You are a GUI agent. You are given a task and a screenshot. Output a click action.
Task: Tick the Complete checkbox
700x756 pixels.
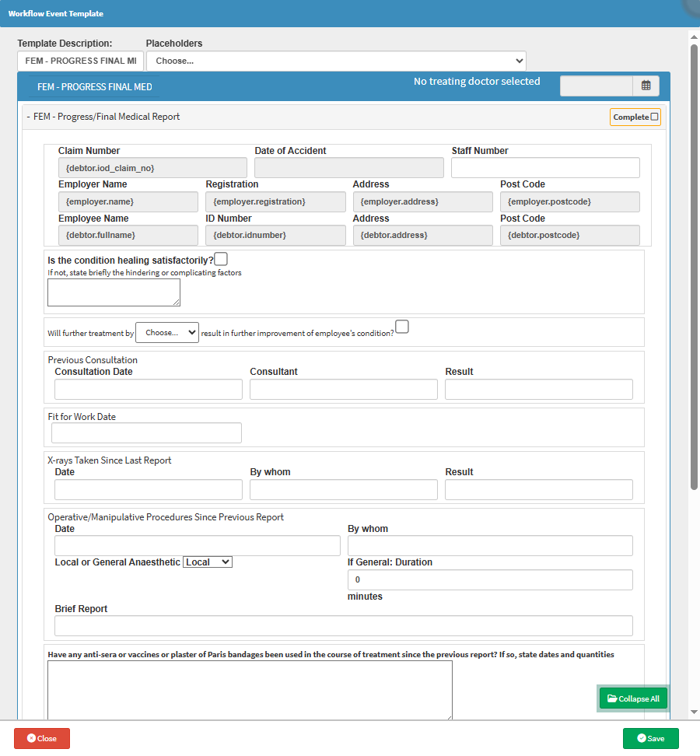[x=654, y=117]
